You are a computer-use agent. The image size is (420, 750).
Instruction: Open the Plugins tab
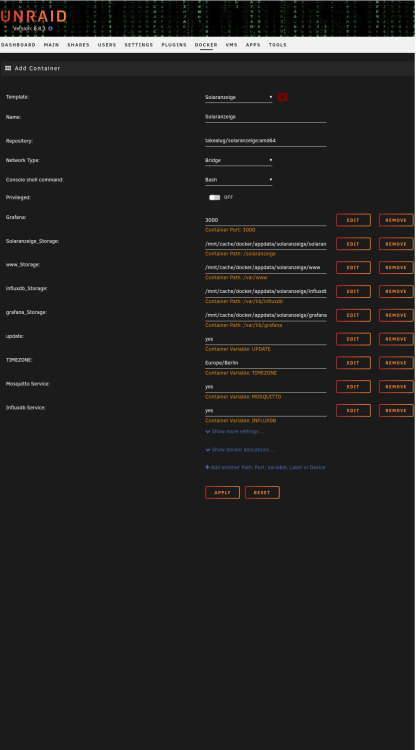(174, 45)
